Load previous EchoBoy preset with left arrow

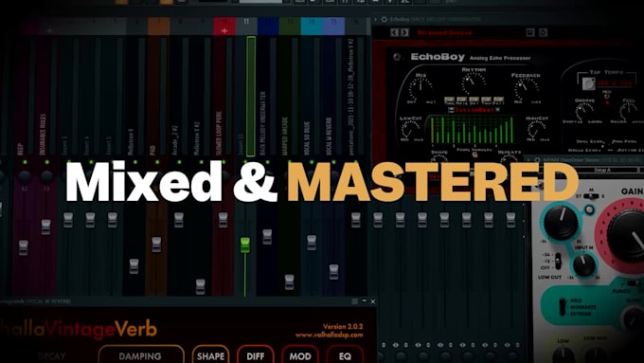[394, 32]
